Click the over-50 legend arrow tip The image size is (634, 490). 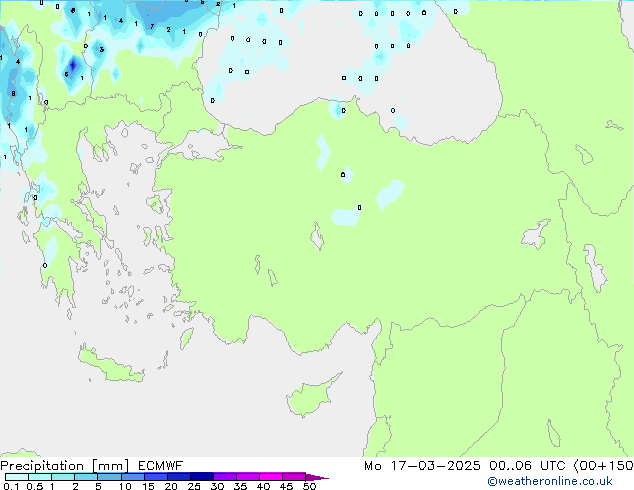pos(318,478)
